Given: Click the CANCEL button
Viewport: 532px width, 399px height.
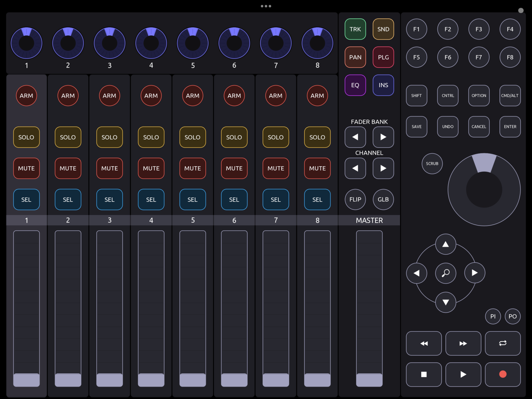Looking at the screenshot, I should point(479,127).
